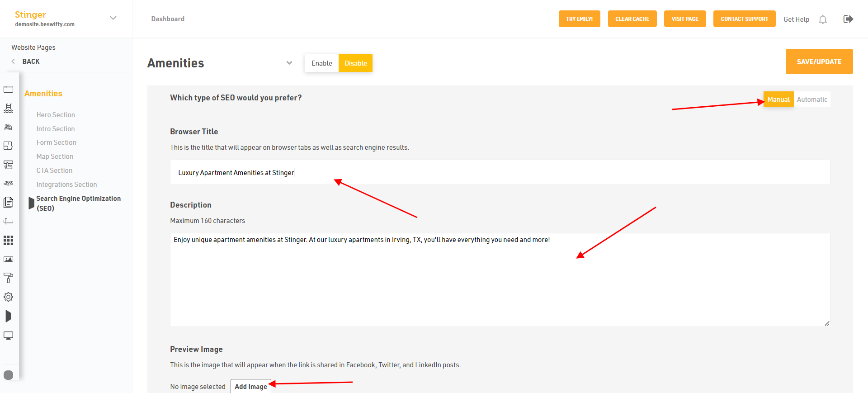Click the Add Image button
868x393 pixels.
(250, 387)
